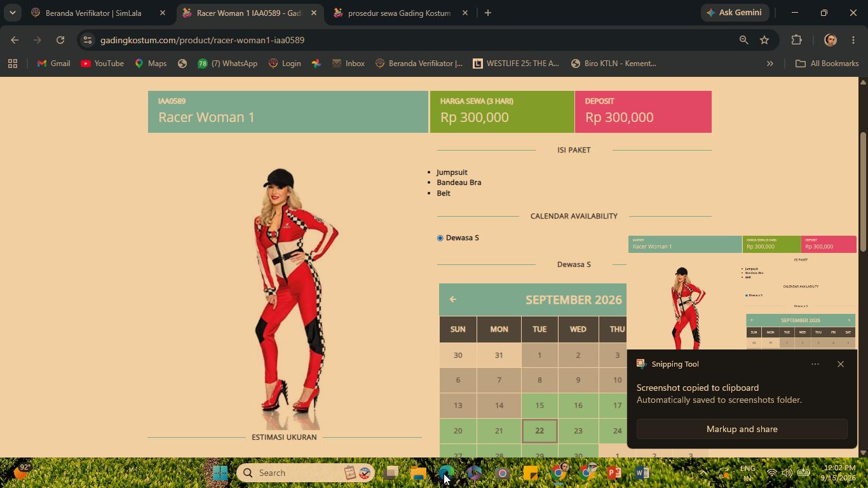
Task: Switch to the prosedur sewa Gading Kostum tab
Action: pyautogui.click(x=400, y=13)
